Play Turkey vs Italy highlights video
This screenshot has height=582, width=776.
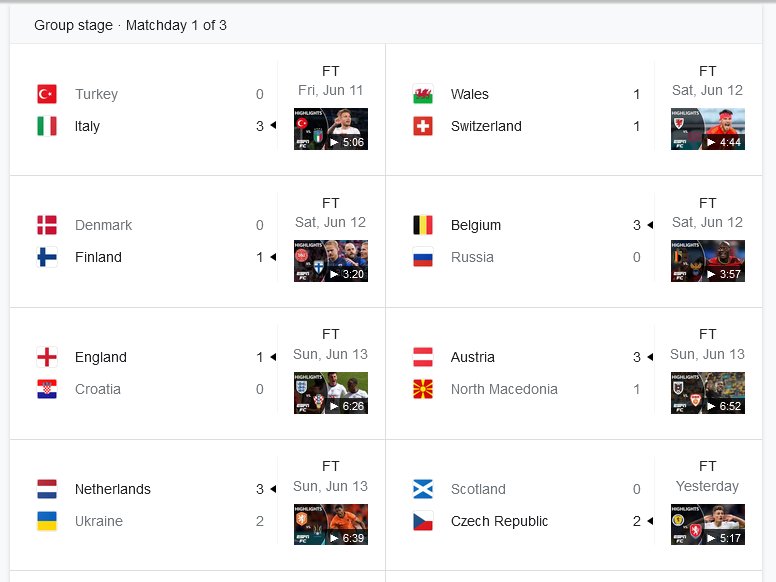(331, 129)
